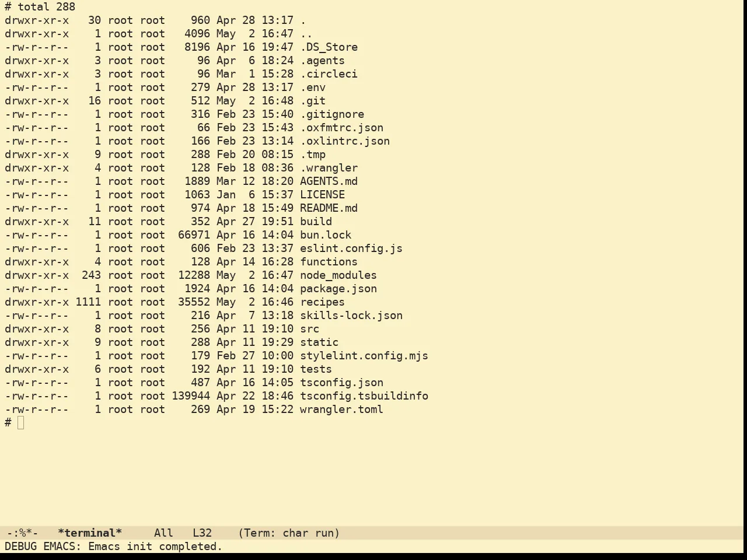
Task: Select the .oxfmtrc.json file name
Action: click(x=341, y=128)
